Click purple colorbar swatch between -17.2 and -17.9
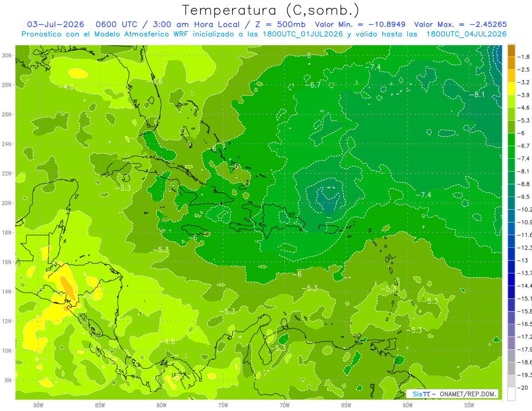Image resolution: width=532 pixels, height=411 pixels. [511, 343]
